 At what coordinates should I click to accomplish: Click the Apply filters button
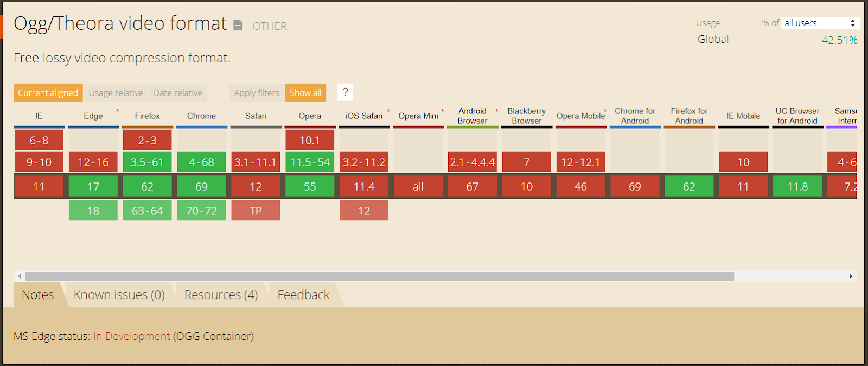coord(257,93)
